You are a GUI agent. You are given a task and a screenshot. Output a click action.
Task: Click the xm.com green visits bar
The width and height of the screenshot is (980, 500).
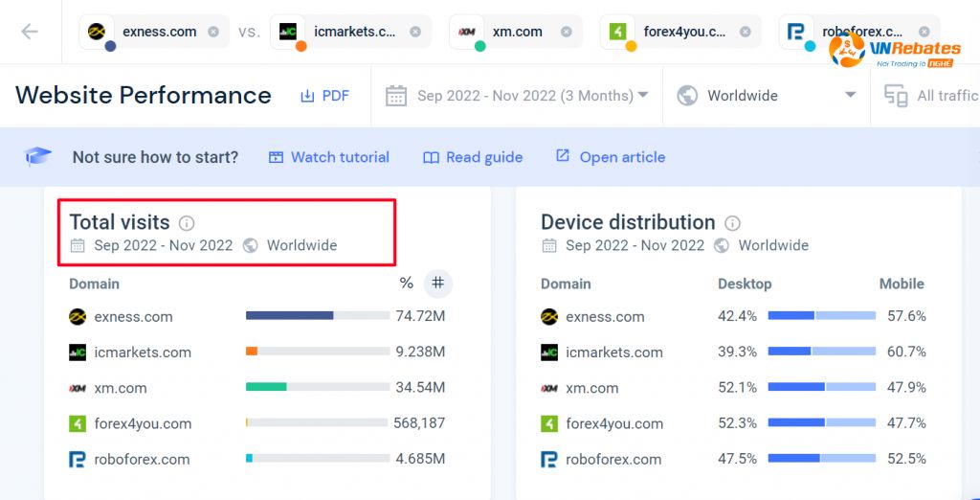(266, 387)
